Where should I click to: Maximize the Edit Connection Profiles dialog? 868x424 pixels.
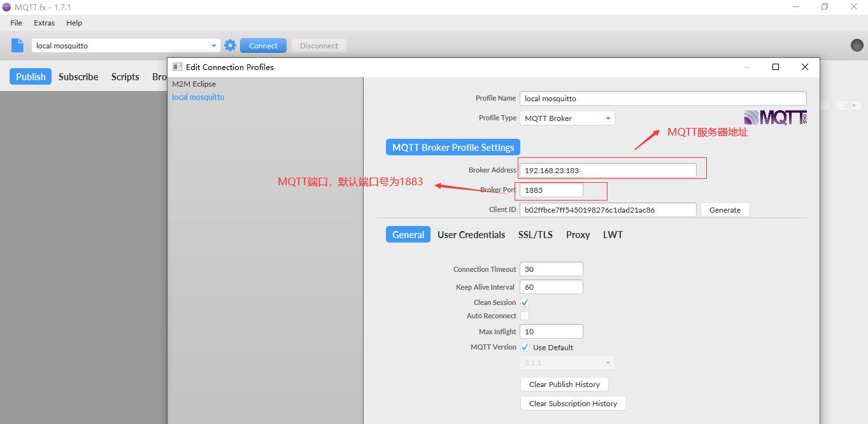coord(776,67)
